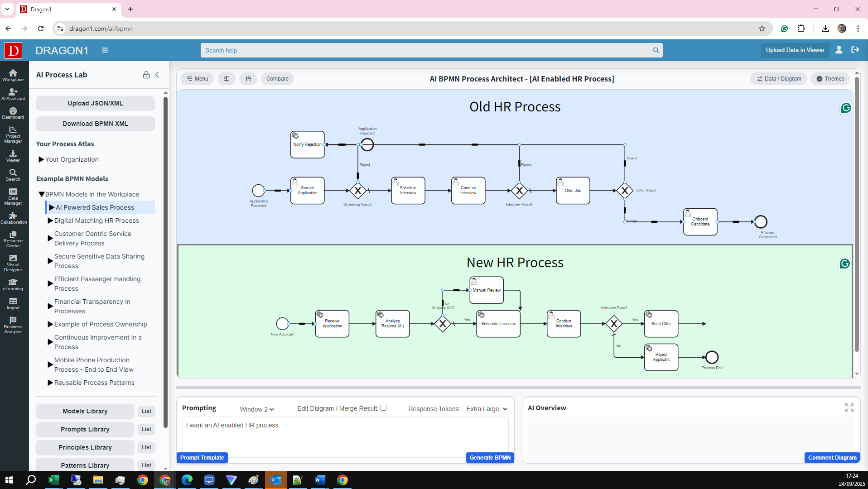Viewport: 868px width, 489px height.
Task: Open the Dashboard sidebar icon
Action: 13,113
